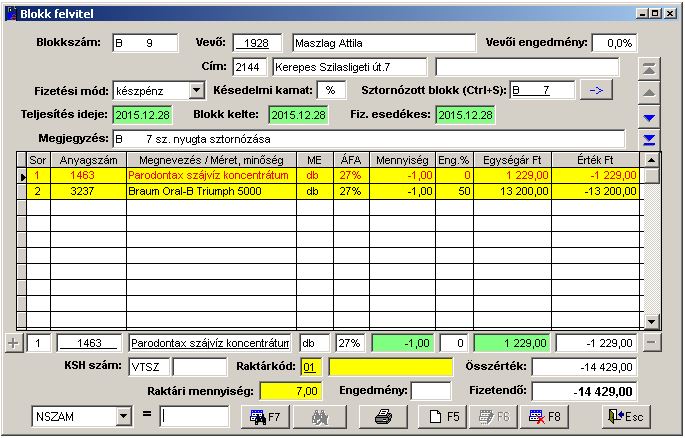This screenshot has height=438, width=685.
Task: Click the Késedelmi kamat percent field
Action: 331,90
